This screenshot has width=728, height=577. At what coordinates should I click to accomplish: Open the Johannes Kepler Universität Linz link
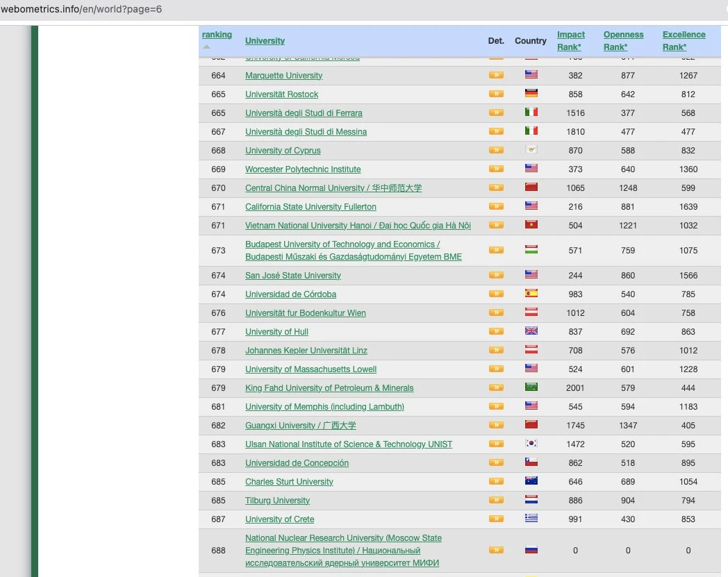tap(306, 351)
